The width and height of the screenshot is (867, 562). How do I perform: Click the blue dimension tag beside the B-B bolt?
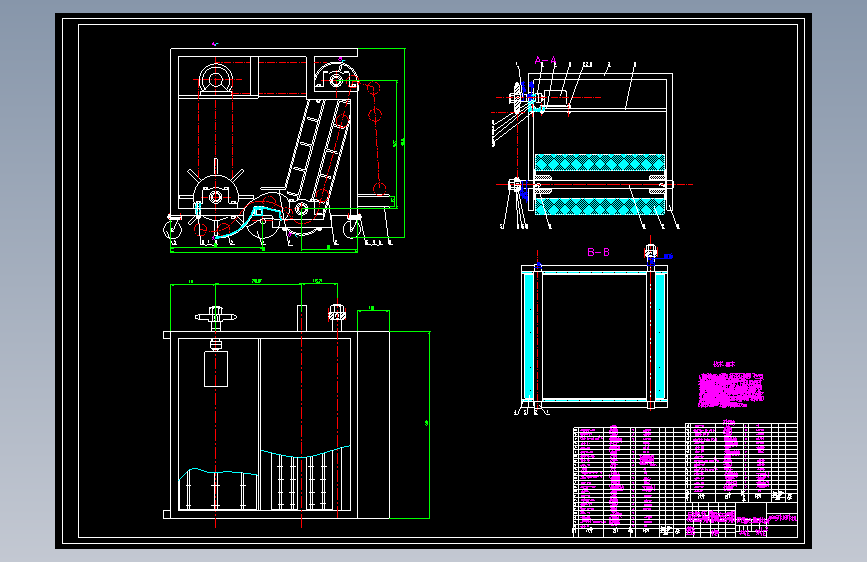tap(667, 257)
